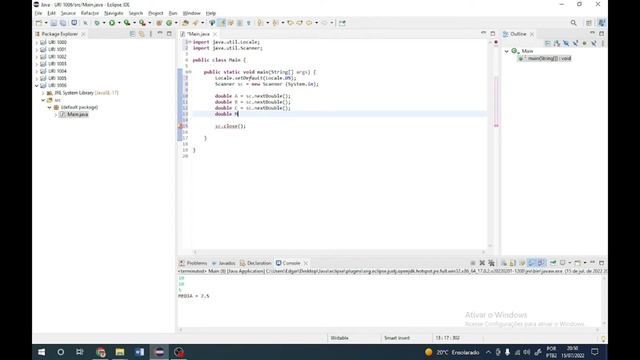
Task: Toggle Scroll Lock in Console toolbar
Action: (x=513, y=263)
